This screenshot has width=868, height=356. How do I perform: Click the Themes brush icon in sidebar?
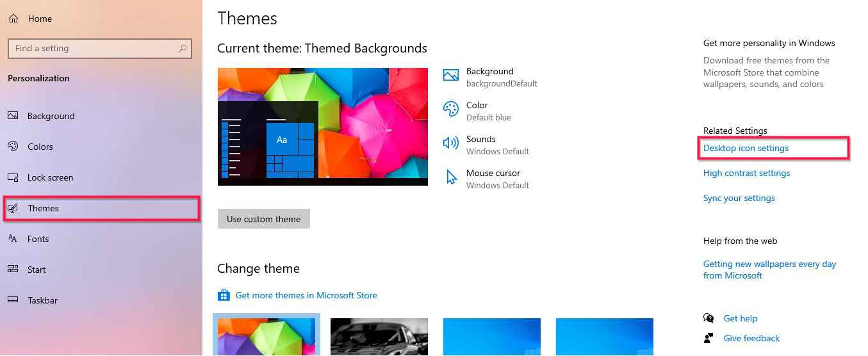13,208
